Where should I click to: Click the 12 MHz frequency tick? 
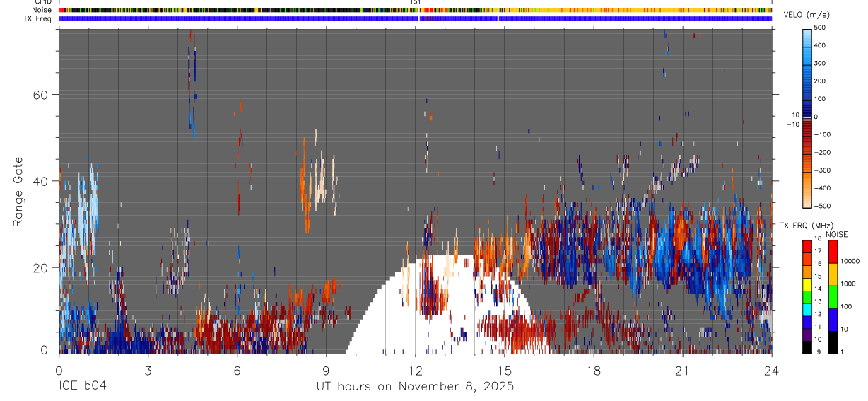[x=818, y=314]
